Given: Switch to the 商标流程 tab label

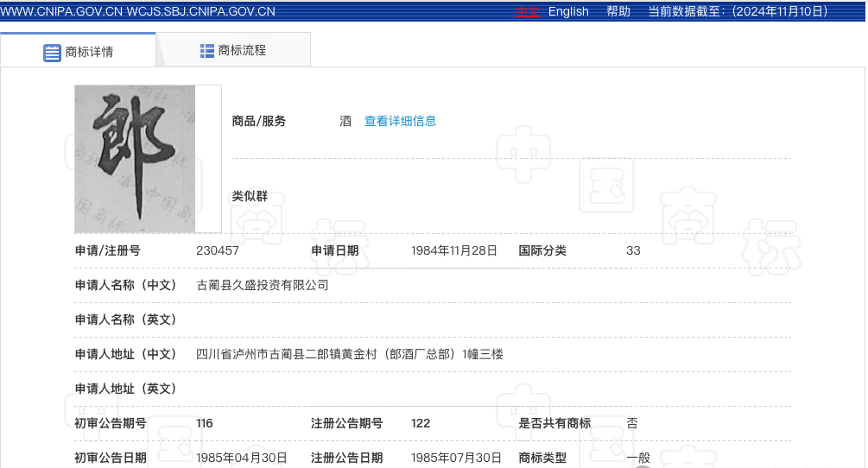Looking at the screenshot, I should [242, 51].
